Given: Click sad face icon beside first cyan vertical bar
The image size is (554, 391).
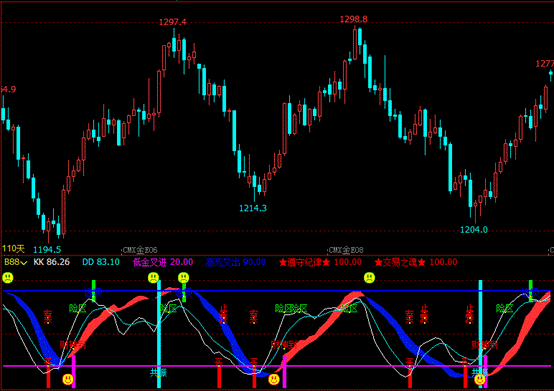Looking at the screenshot, I should (153, 278).
